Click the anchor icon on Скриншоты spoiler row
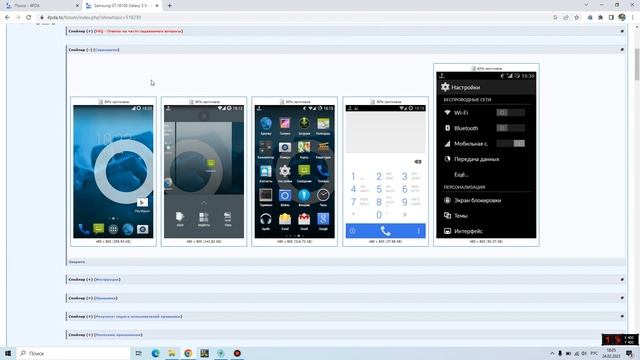Image resolution: width=640 pixels, height=360 pixels. (x=622, y=49)
